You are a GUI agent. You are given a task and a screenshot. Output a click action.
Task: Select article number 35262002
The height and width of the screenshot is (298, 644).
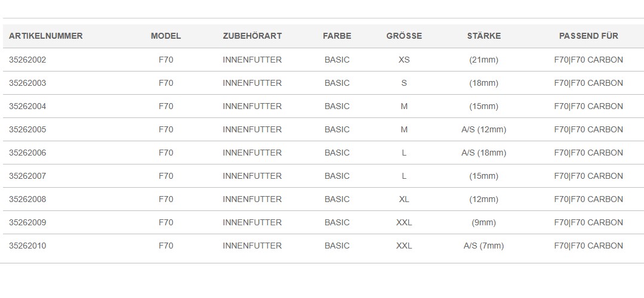click(x=27, y=60)
